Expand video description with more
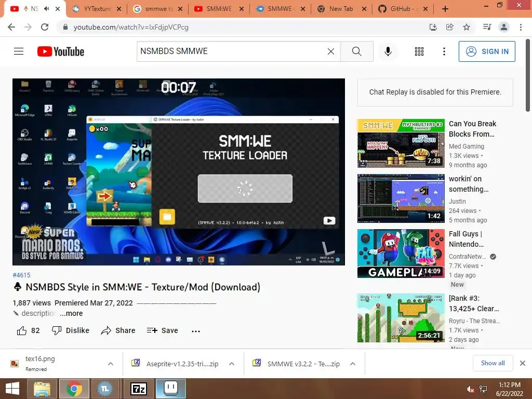Viewport: 532px width, 399px height. tap(71, 313)
